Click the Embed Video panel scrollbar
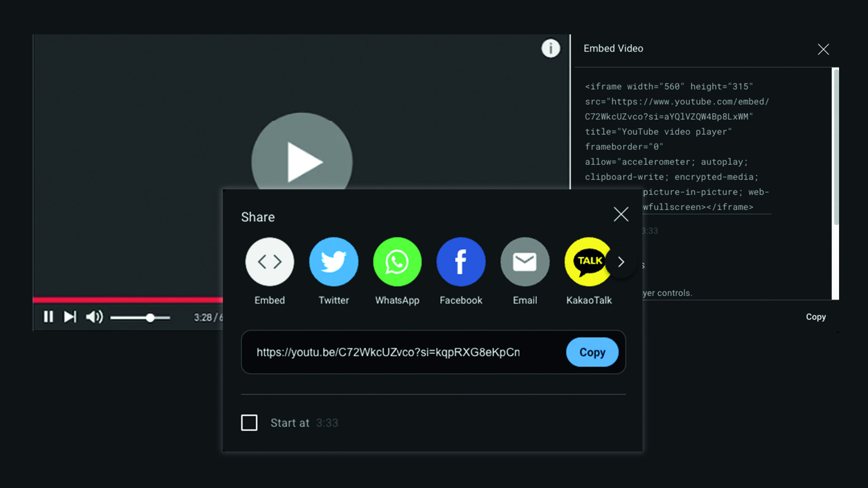Screen dimensions: 868x488 [x=836, y=147]
